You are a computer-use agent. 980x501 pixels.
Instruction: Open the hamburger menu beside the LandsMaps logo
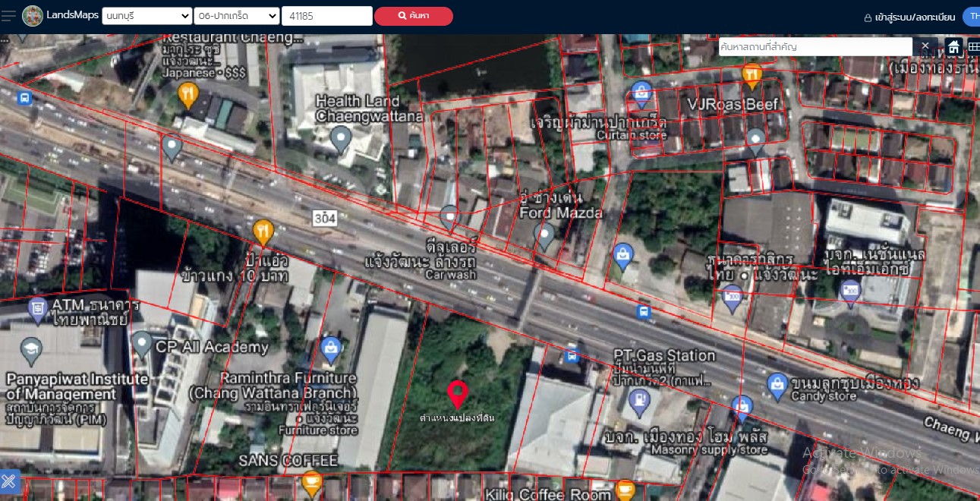click(8, 16)
